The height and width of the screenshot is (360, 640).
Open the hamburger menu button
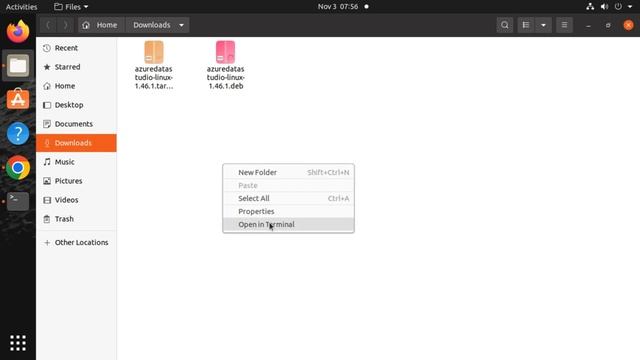[x=564, y=25]
